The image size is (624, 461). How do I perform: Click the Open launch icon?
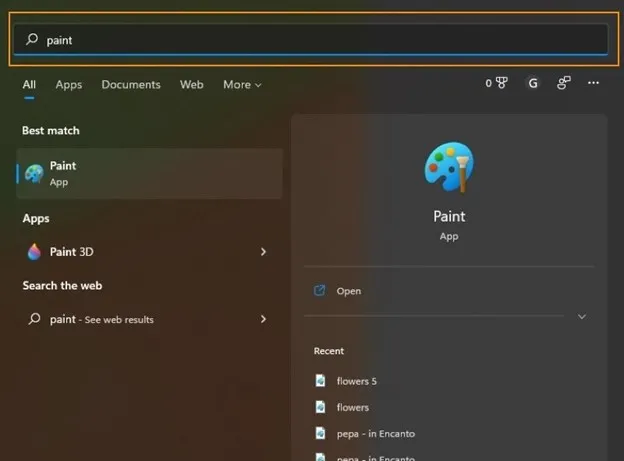pyautogui.click(x=320, y=291)
